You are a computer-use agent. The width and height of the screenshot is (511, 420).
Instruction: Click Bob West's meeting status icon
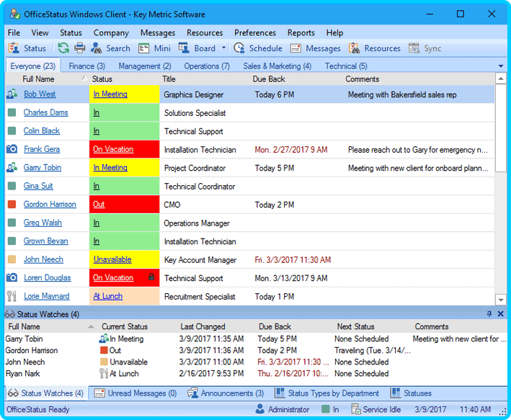click(x=12, y=94)
